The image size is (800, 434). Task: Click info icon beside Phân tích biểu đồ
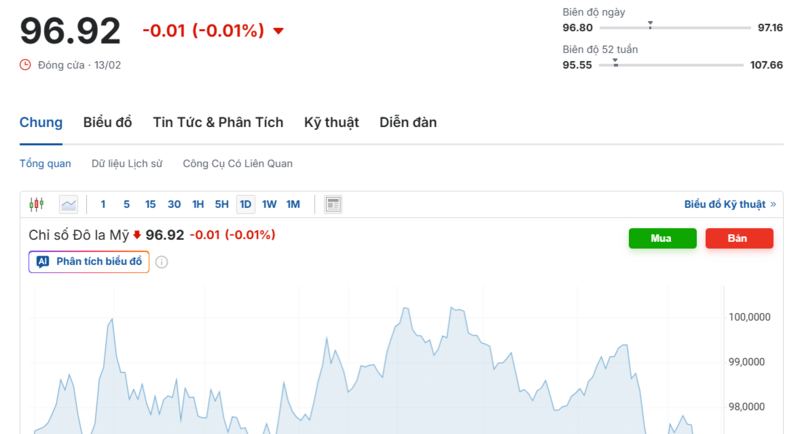(x=161, y=262)
